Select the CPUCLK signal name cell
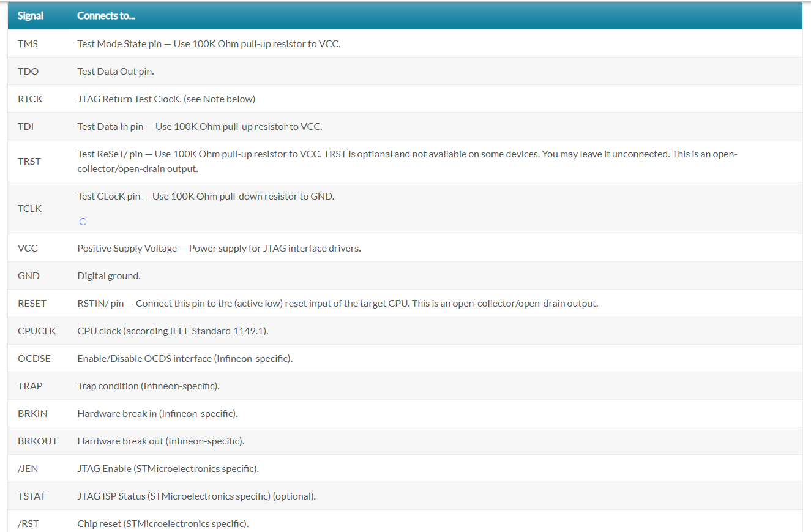Screen dimensions: 811x532 [37, 331]
